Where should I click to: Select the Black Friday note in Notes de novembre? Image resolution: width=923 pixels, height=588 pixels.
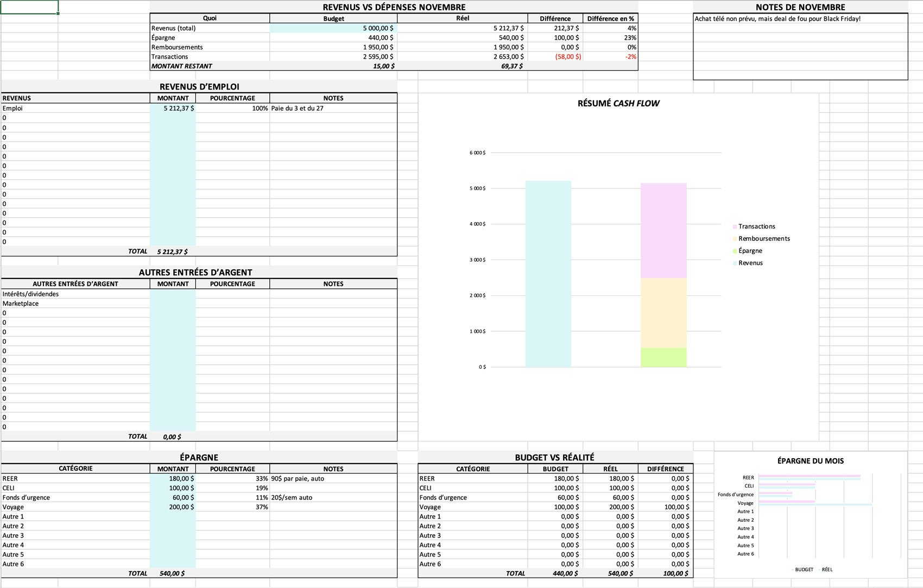pyautogui.click(x=777, y=18)
